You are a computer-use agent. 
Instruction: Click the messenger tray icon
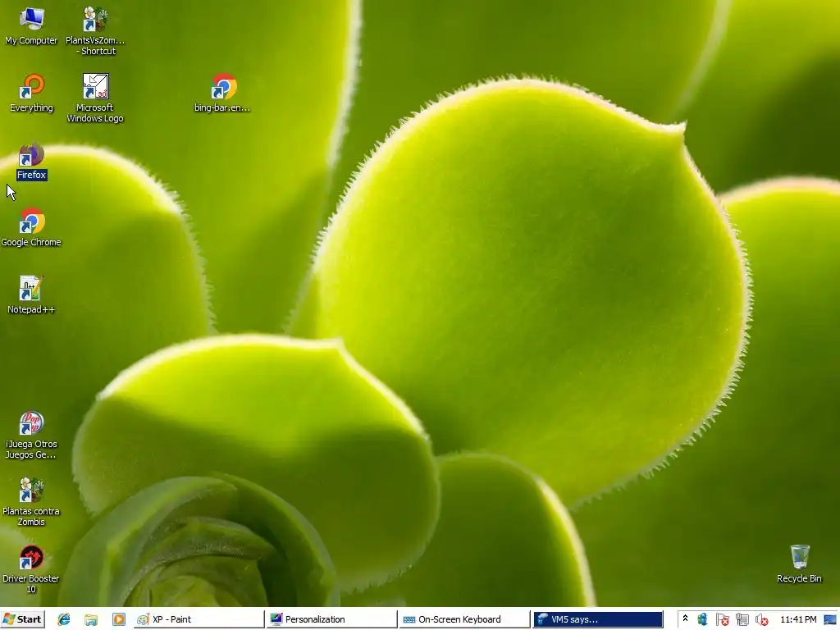702,620
